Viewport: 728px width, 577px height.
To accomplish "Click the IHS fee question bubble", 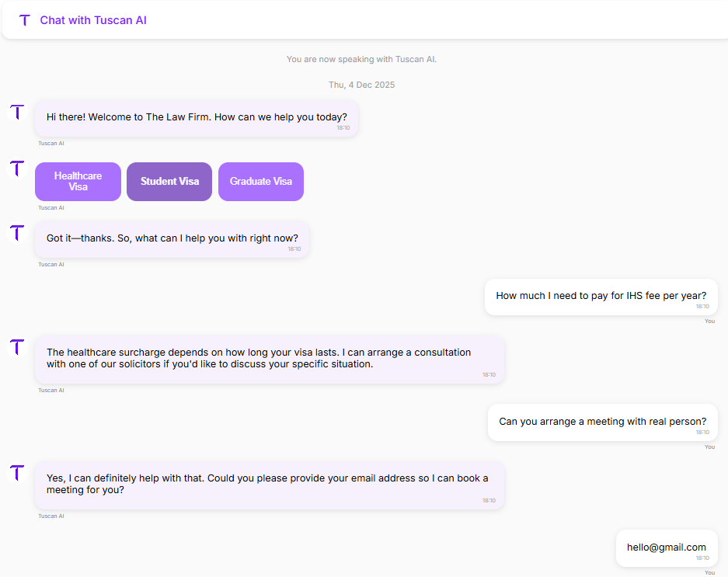I will 601,296.
